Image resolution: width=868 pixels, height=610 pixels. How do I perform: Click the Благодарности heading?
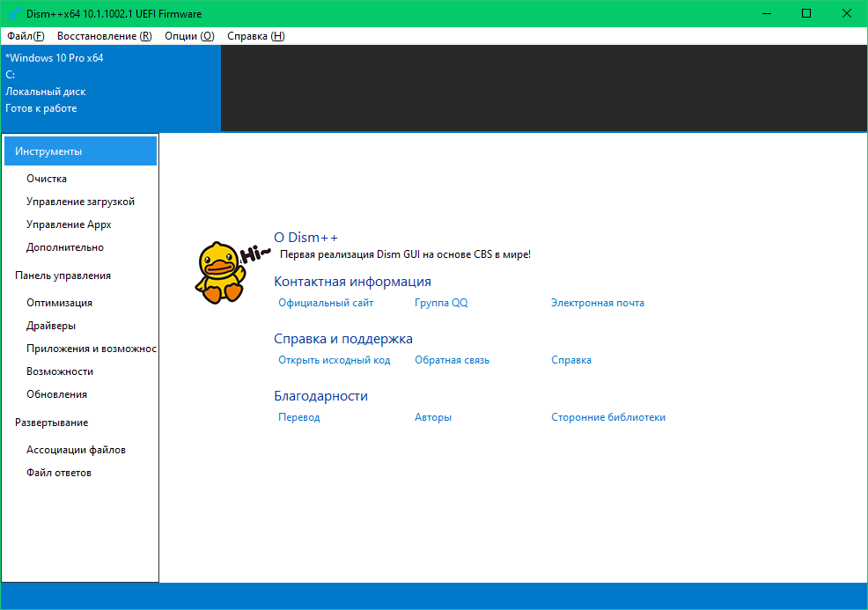pos(320,396)
